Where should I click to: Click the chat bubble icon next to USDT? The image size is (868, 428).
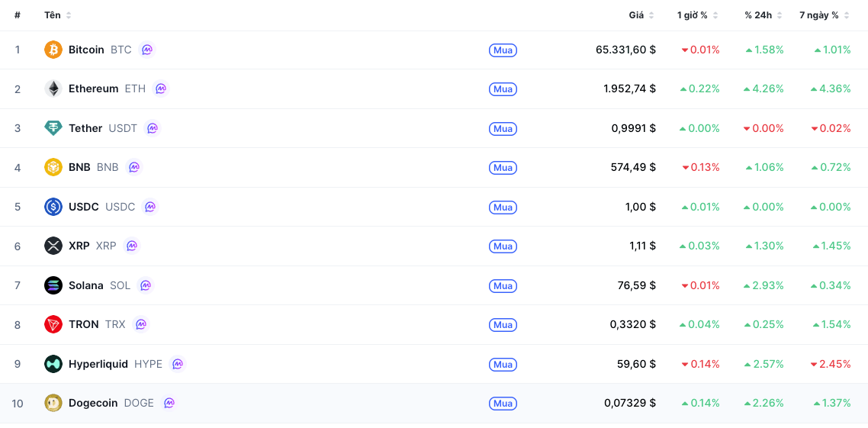(153, 128)
